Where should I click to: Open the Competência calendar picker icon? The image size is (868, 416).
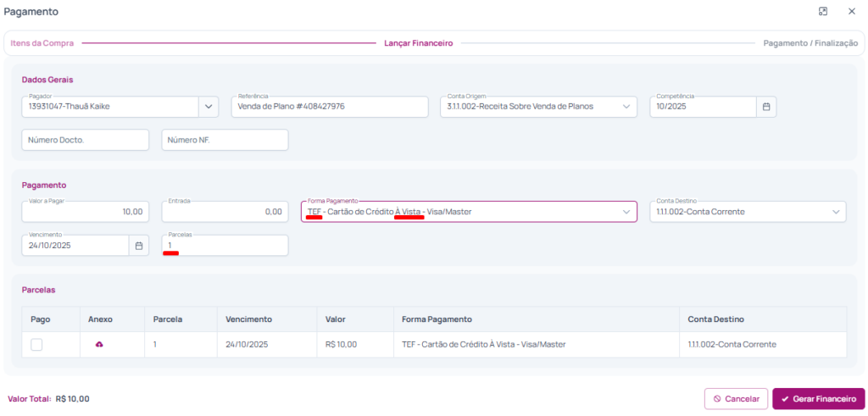(x=765, y=107)
